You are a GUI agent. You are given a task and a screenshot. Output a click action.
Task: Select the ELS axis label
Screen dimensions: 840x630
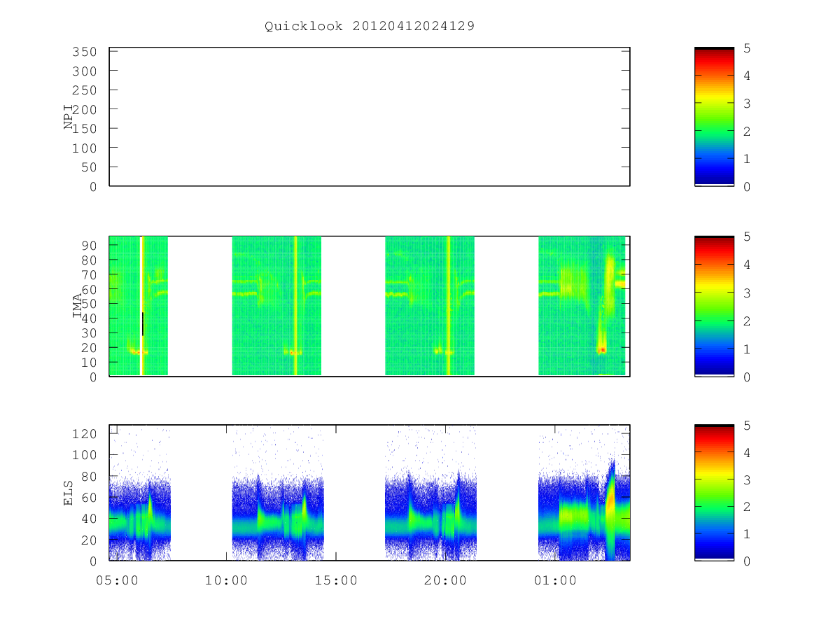[x=69, y=492]
